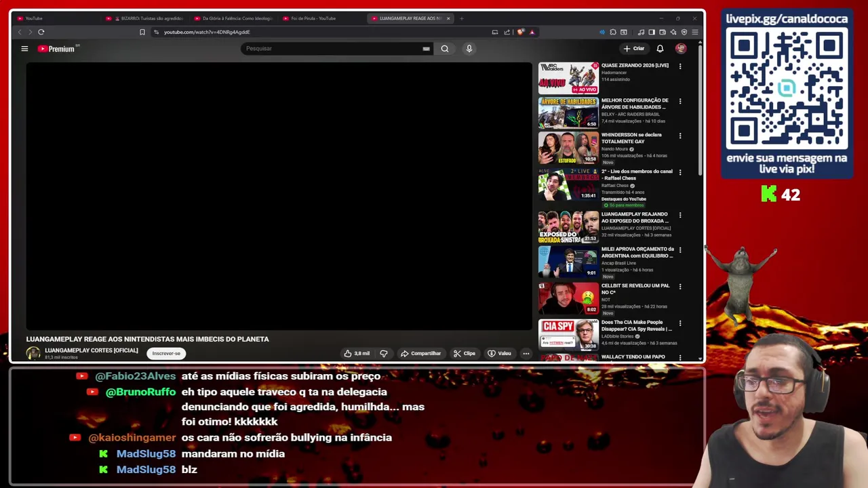Bookmark this page using the bookmark icon
868x488 pixels.
[x=142, y=32]
